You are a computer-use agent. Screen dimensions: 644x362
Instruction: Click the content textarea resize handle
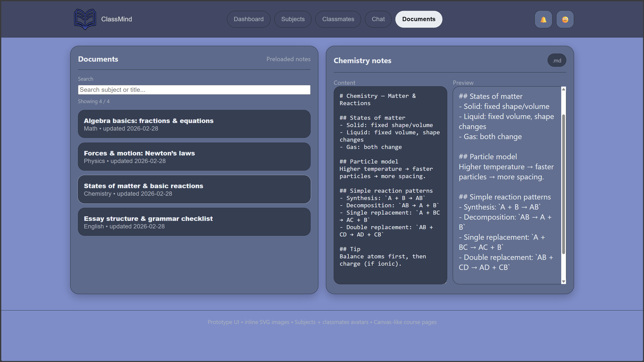[x=445, y=283]
